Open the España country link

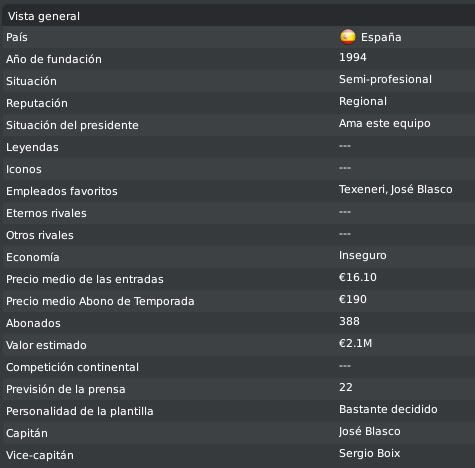(381, 37)
